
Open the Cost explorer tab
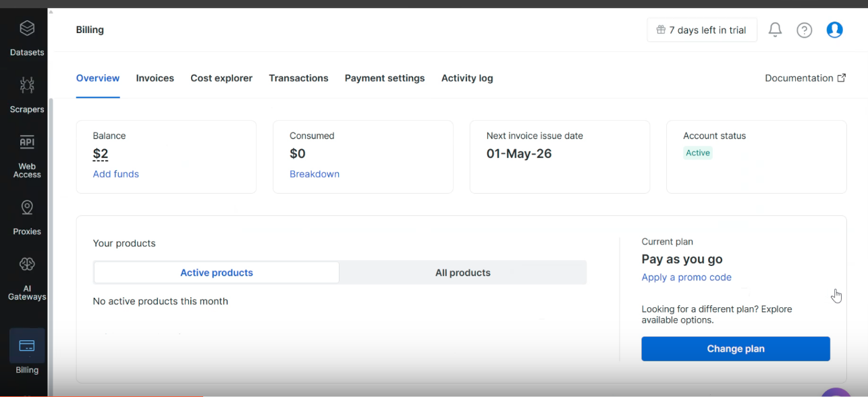tap(221, 78)
